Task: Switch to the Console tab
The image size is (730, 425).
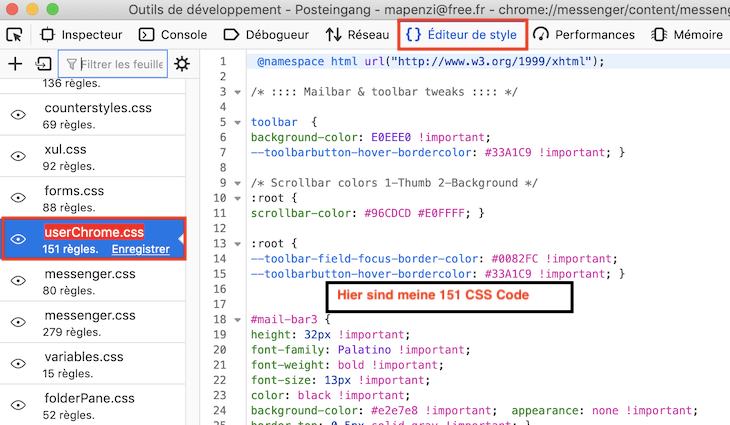Action: [x=173, y=35]
